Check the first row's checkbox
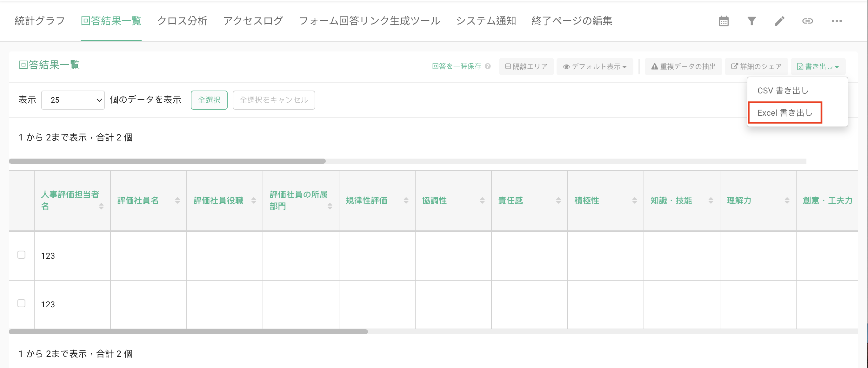The height and width of the screenshot is (368, 868). [x=22, y=255]
